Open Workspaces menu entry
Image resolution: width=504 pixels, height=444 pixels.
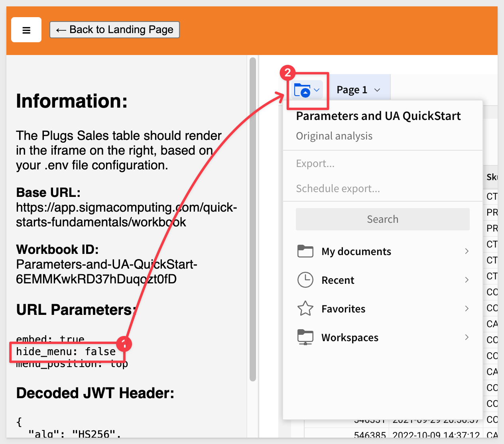click(x=383, y=338)
